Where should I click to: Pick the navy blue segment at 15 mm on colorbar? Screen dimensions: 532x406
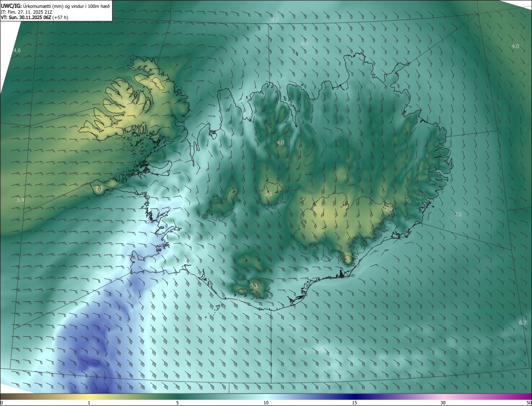click(x=355, y=396)
